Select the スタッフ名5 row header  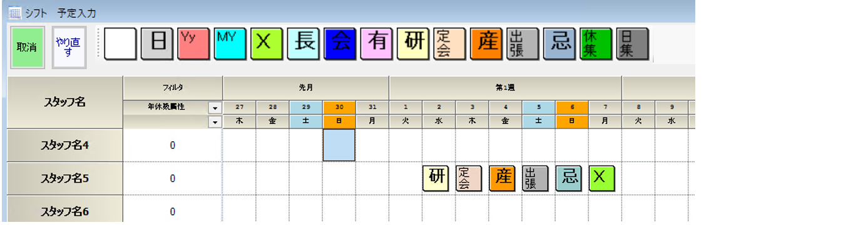[x=65, y=179]
